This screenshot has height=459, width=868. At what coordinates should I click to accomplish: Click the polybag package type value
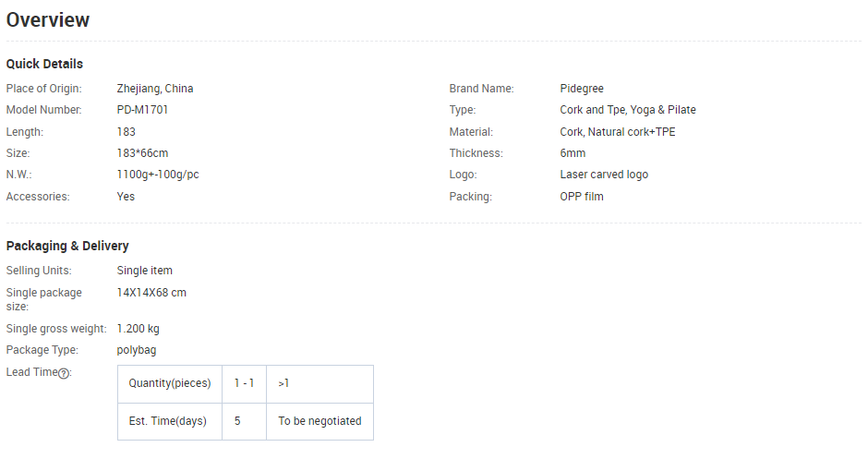[137, 350]
